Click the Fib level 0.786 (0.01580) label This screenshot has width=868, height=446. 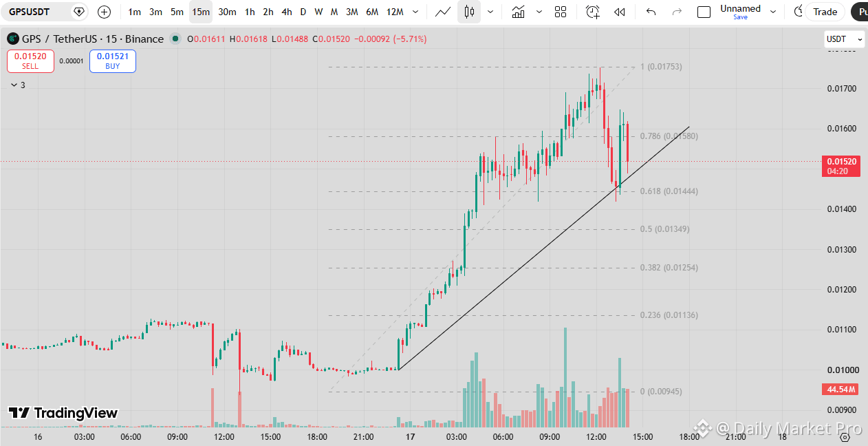coord(669,136)
